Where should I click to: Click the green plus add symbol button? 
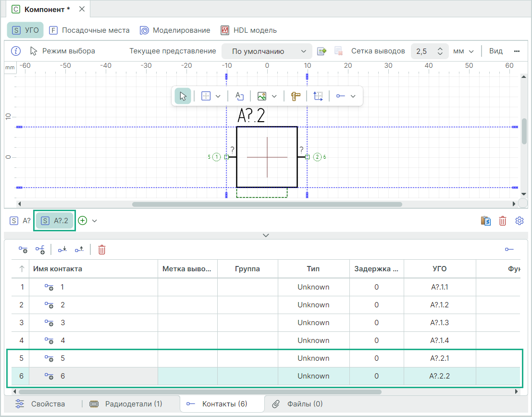(x=83, y=221)
